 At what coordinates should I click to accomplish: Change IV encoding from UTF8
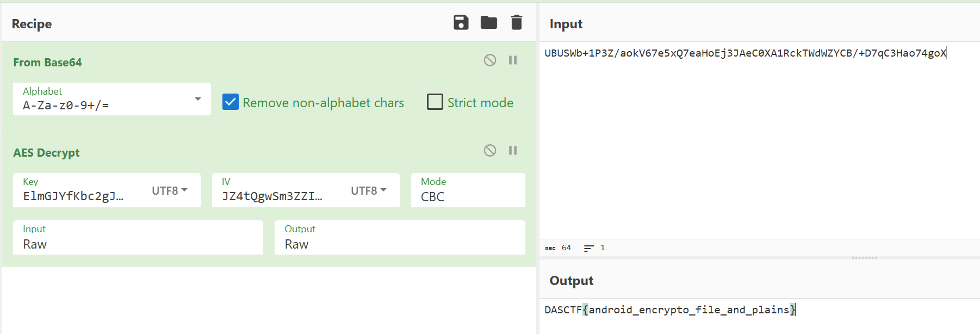[368, 191]
